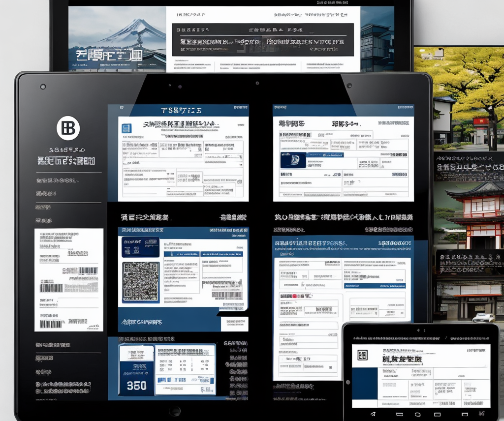This screenshot has width=504, height=421.
Task: Tap the physical home button on the large tablet
Action: pos(174,411)
